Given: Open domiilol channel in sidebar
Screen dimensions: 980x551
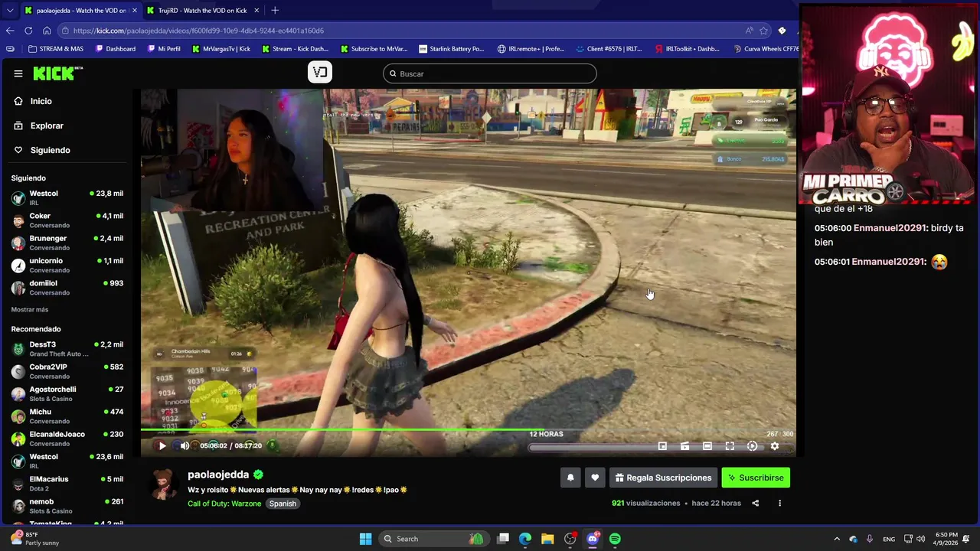Looking at the screenshot, I should [x=67, y=288].
